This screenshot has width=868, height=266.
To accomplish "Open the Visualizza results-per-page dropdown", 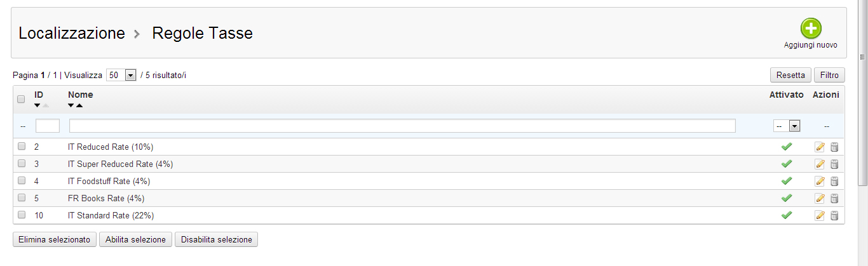I will point(121,75).
